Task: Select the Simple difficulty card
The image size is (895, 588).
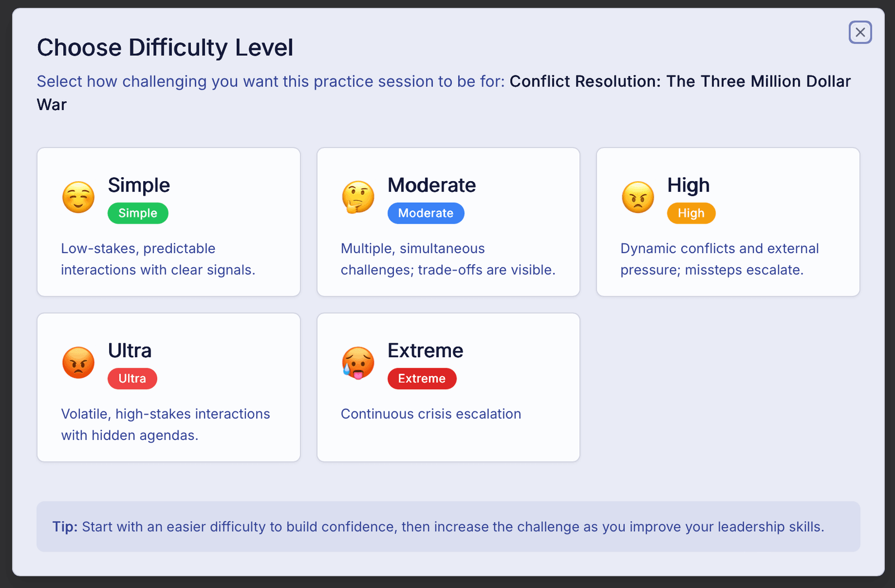Action: [168, 221]
